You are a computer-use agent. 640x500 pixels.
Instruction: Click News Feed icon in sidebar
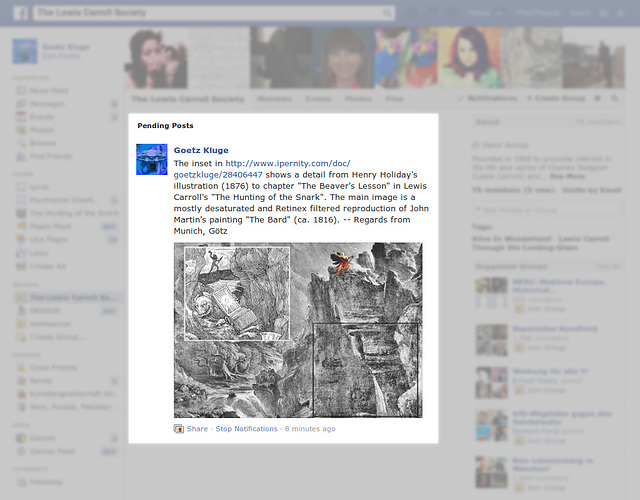click(21, 90)
